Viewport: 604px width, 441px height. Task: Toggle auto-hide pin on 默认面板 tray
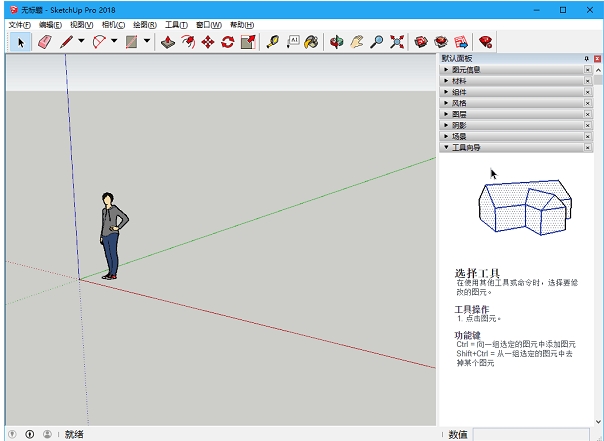pyautogui.click(x=586, y=59)
